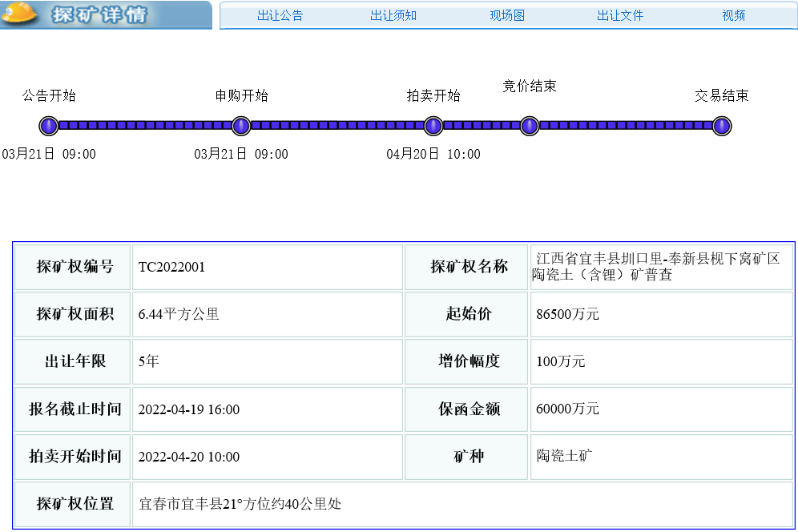
Task: Click the 86500万元 starting price value
Action: coord(567,314)
